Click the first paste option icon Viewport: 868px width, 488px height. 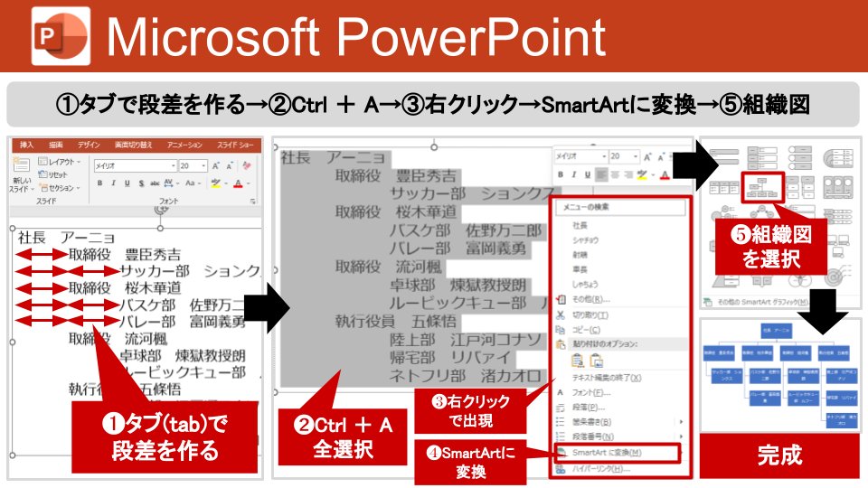coord(578,361)
